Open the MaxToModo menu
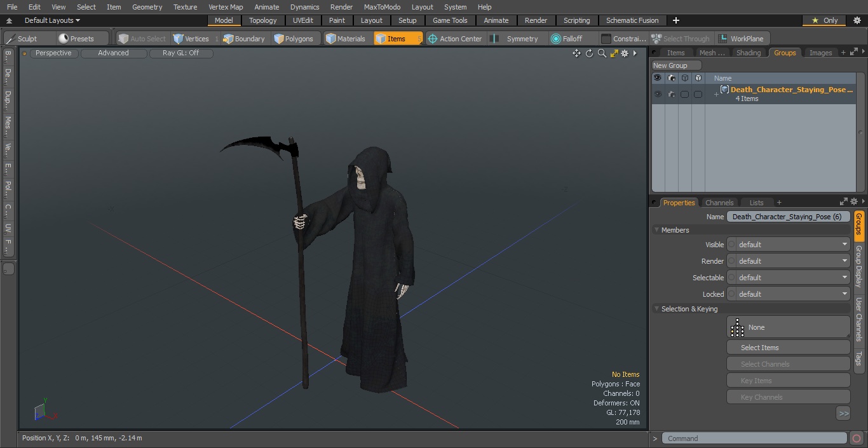Screen dimensions: 868x448 (x=382, y=7)
